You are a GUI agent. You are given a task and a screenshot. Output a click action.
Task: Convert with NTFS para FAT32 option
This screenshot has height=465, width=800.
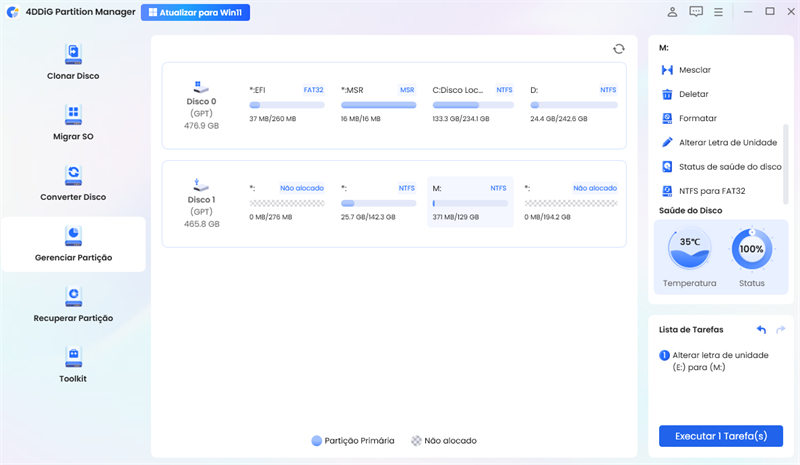click(x=712, y=190)
